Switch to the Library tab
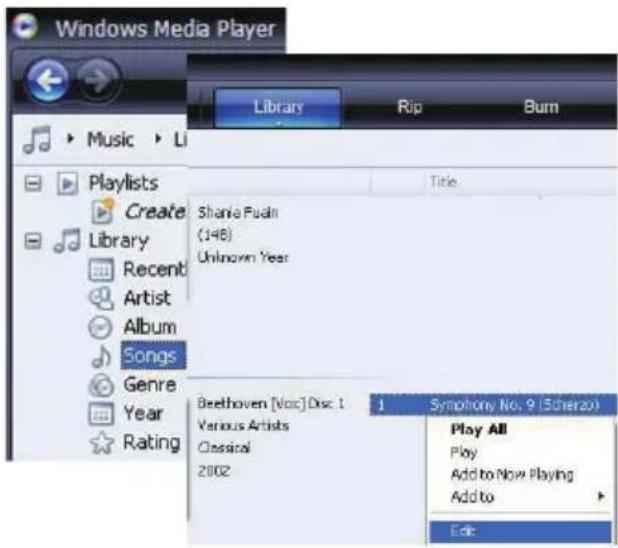The image size is (618, 548). pos(277,107)
